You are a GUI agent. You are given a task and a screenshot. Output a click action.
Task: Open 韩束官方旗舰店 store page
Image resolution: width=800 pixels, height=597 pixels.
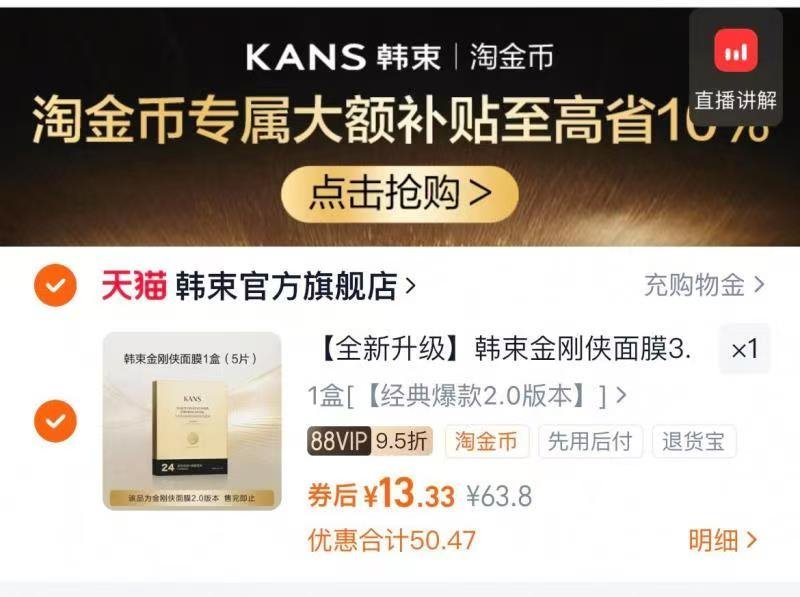point(286,286)
